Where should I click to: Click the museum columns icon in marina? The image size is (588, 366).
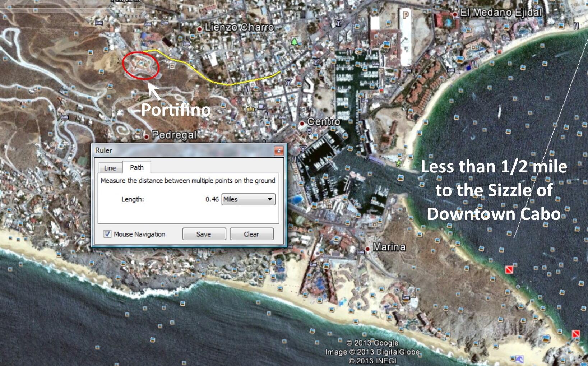click(x=329, y=206)
